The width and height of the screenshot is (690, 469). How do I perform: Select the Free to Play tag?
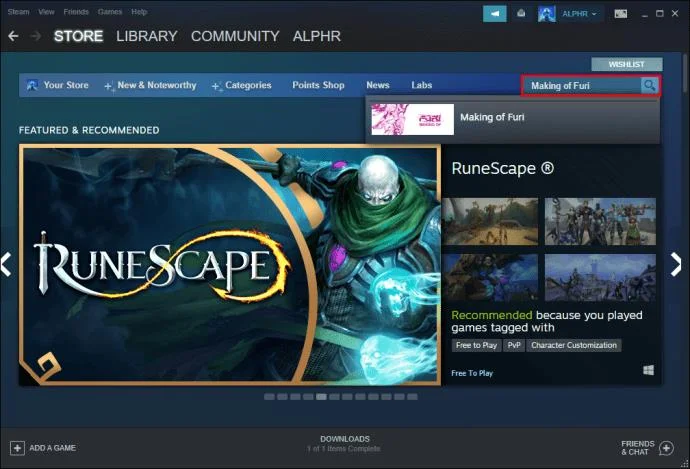point(476,345)
